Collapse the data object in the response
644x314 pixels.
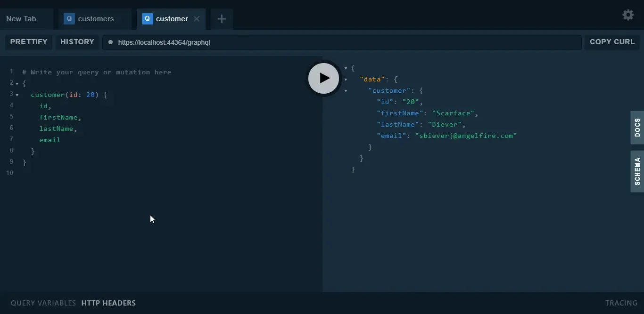pyautogui.click(x=347, y=80)
